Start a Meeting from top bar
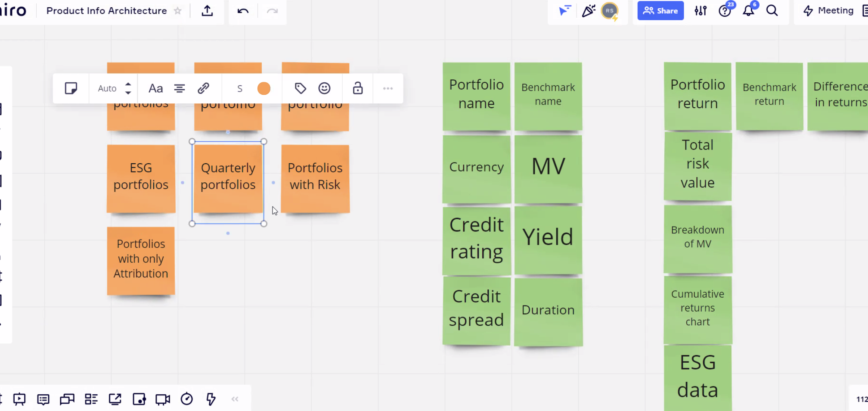 (x=828, y=11)
